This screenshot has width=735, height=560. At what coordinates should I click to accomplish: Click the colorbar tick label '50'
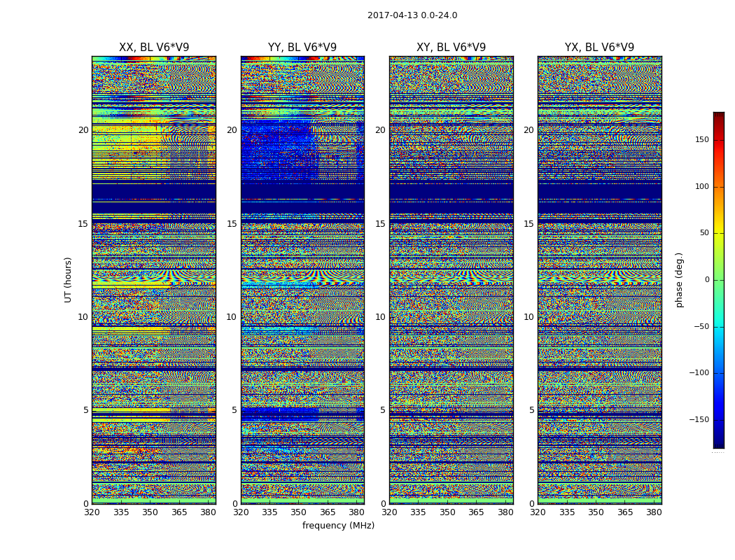(x=704, y=233)
